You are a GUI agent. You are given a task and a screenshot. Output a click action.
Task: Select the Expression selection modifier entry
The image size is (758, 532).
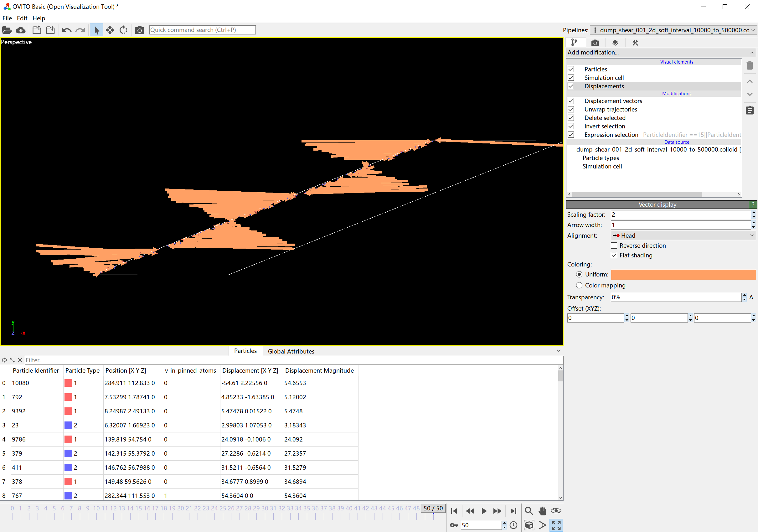[x=611, y=135]
